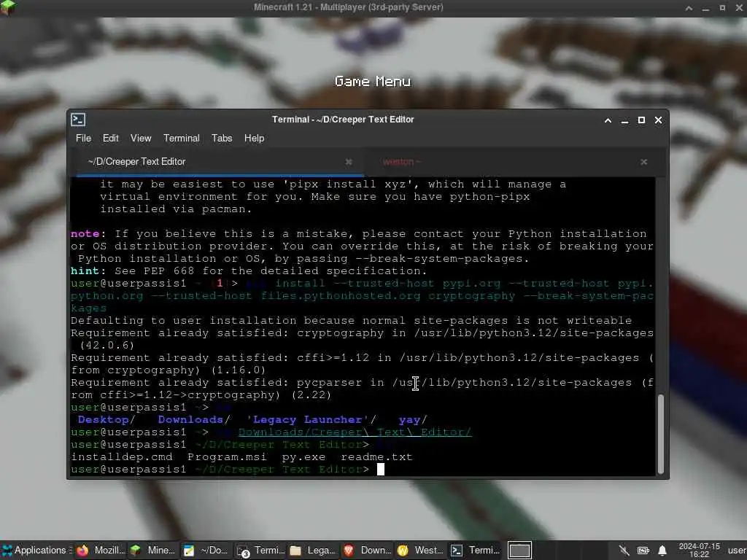This screenshot has height=560, width=747.
Task: Click the 'Downloads/' directory text in listing
Action: (194, 419)
